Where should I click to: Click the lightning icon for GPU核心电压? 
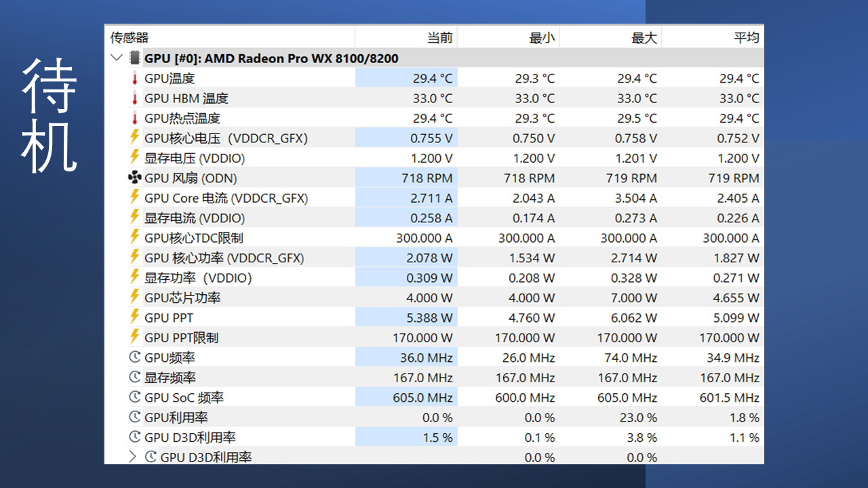134,138
